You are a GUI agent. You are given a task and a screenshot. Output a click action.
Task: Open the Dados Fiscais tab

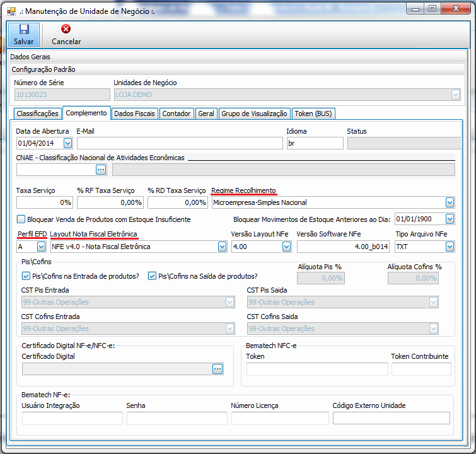click(134, 113)
